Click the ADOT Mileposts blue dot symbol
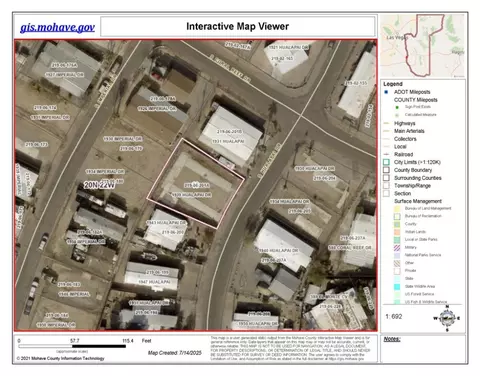Image resolution: width=480 pixels, height=376 pixels. point(386,92)
